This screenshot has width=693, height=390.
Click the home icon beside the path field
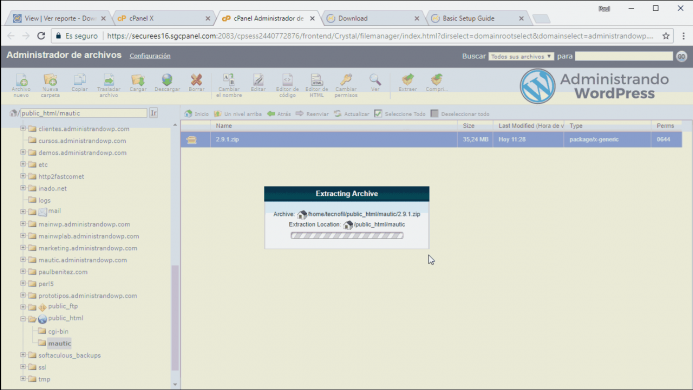[x=13, y=113]
